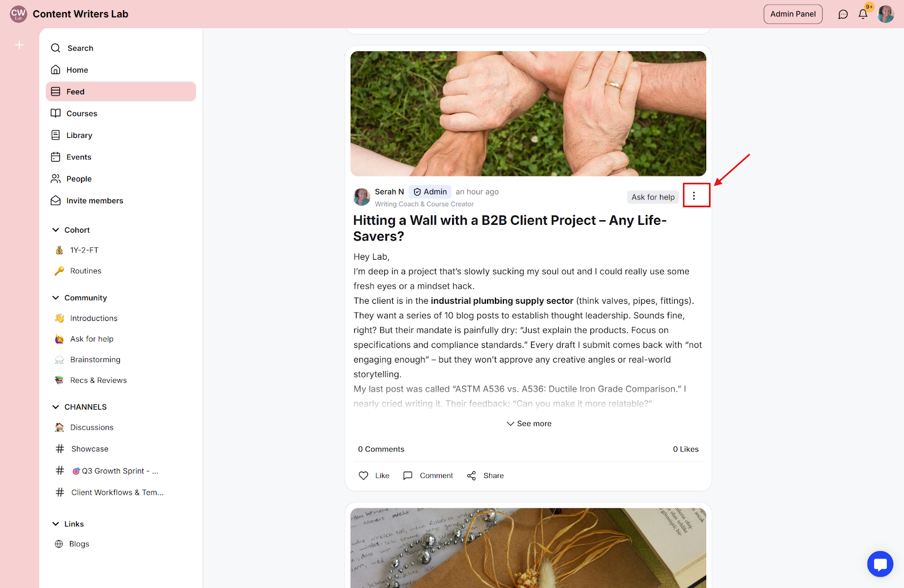The height and width of the screenshot is (588, 904).
Task: Click the plus icon in the left rail
Action: click(19, 45)
